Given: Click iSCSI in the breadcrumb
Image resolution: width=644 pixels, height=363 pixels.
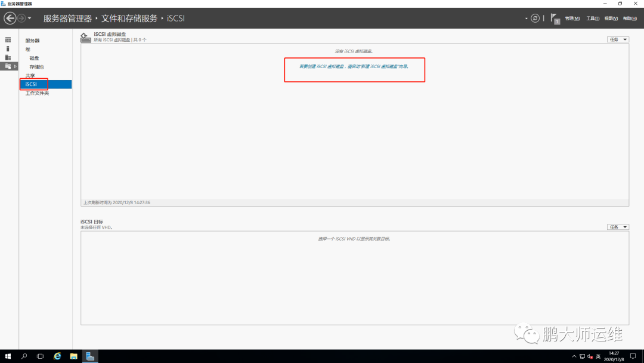Looking at the screenshot, I should pyautogui.click(x=176, y=19).
